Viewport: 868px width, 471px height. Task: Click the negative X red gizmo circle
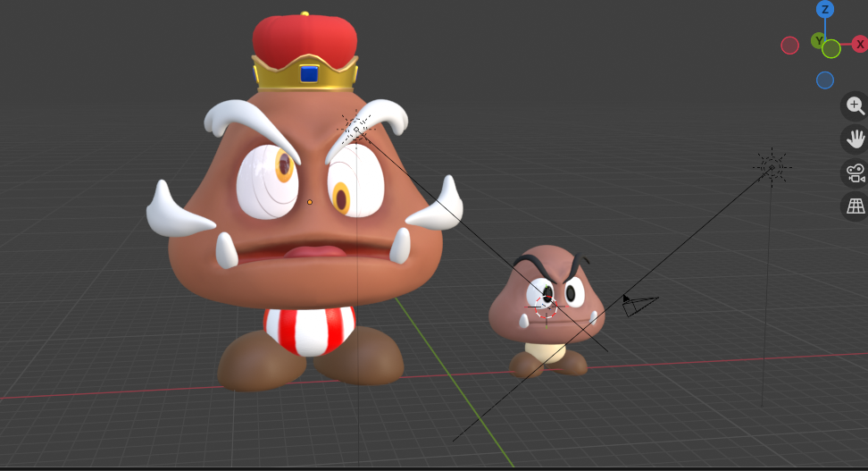[x=790, y=46]
